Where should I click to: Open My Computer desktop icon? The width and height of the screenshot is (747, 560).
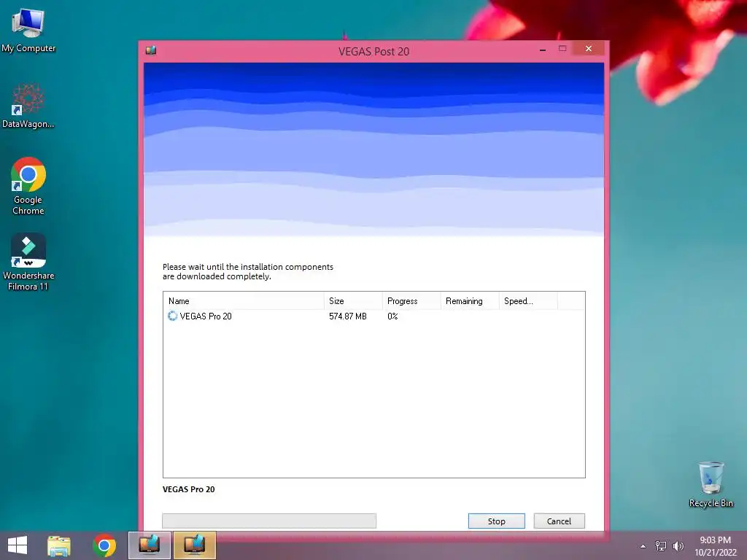28,29
